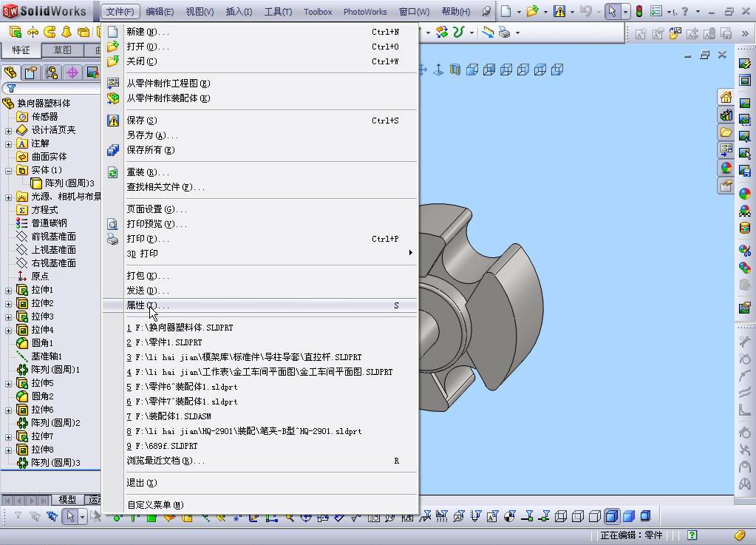Click the SolidWorks Resources home icon
This screenshot has height=545, width=756.
click(726, 98)
